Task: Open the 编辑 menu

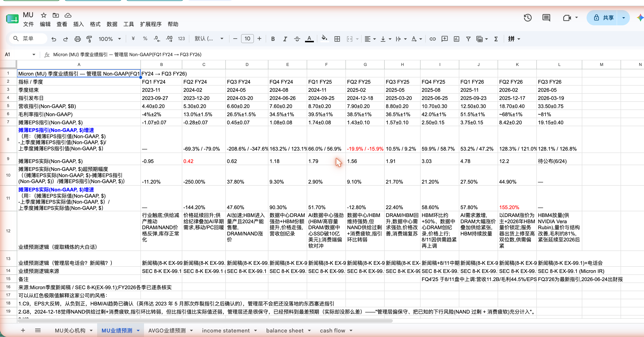Action: 45,24
